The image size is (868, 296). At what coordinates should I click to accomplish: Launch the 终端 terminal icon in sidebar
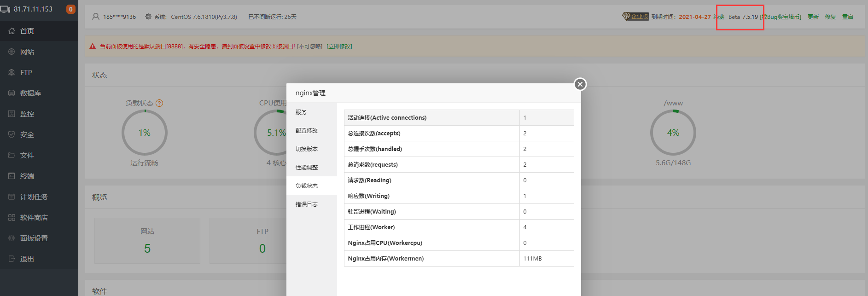click(12, 176)
